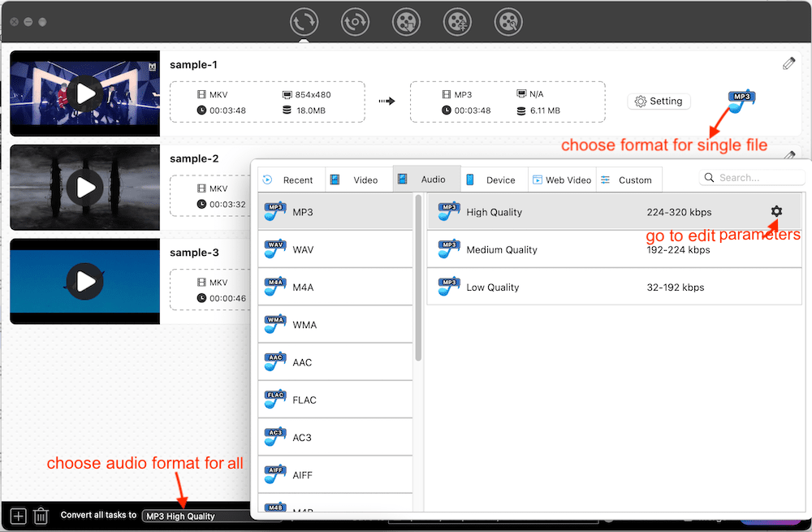This screenshot has height=532, width=812.
Task: Open the gear icon for High Quality parameters
Action: (776, 212)
